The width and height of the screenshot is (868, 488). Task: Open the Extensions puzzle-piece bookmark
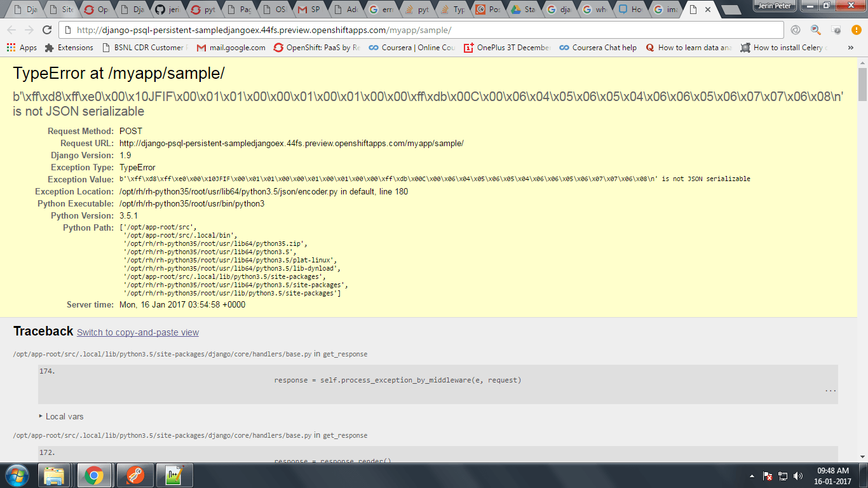[x=69, y=48]
